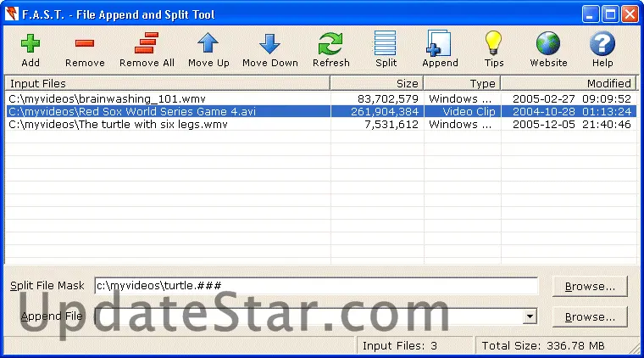Visit the Website via globe icon
The height and width of the screenshot is (358, 644).
click(x=548, y=43)
